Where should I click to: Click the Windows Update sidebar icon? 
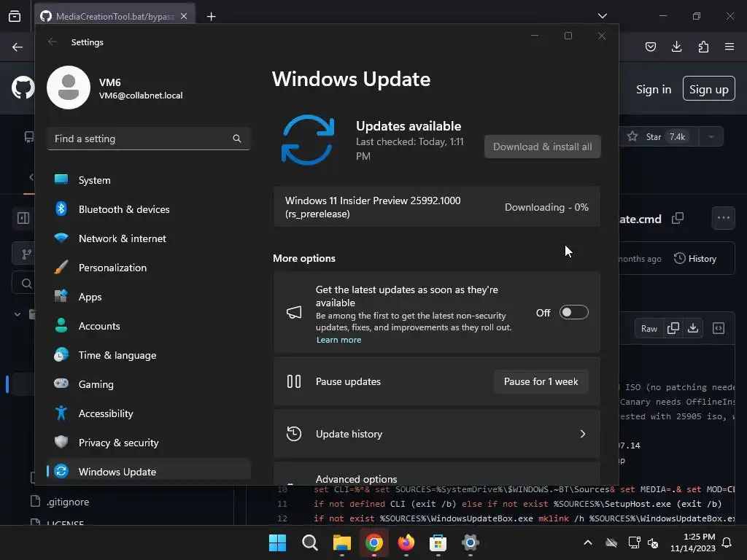pos(61,472)
